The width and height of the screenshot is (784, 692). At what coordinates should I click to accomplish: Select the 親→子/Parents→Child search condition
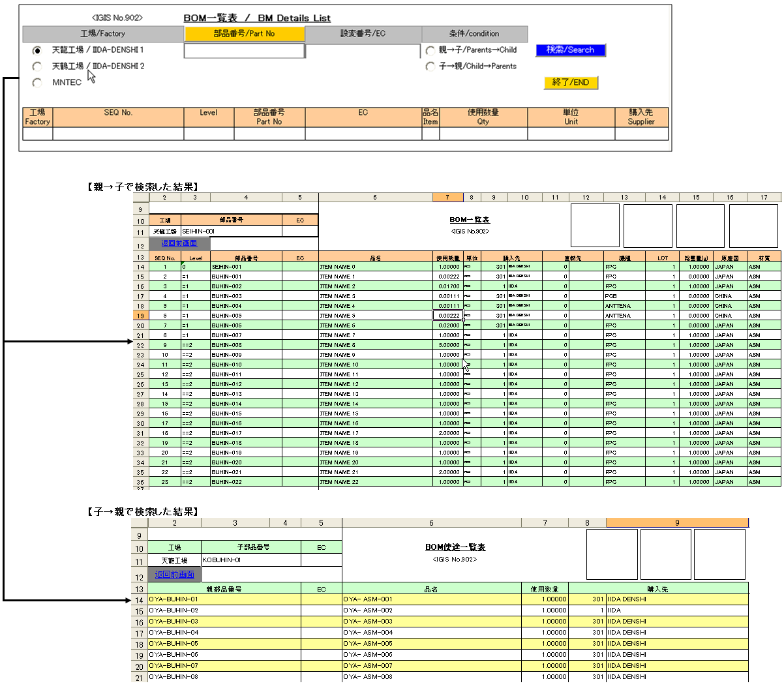pos(430,50)
